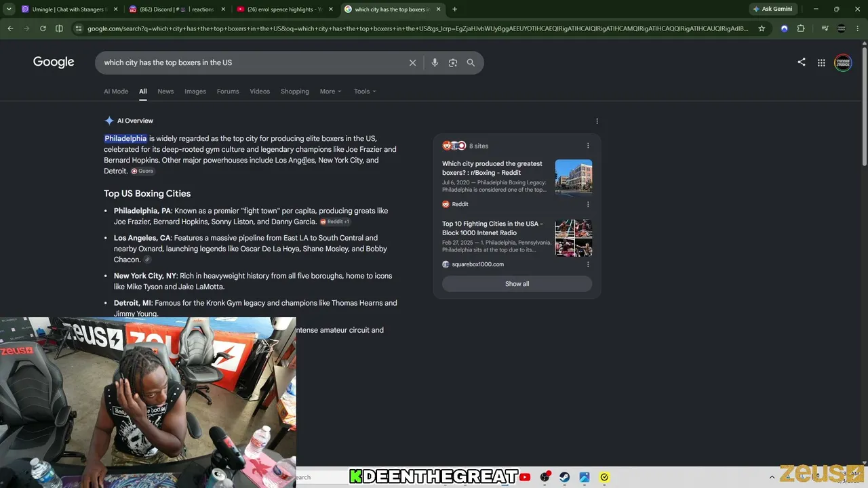The height and width of the screenshot is (488, 868).
Task: Go to Videos results tab
Action: click(260, 91)
